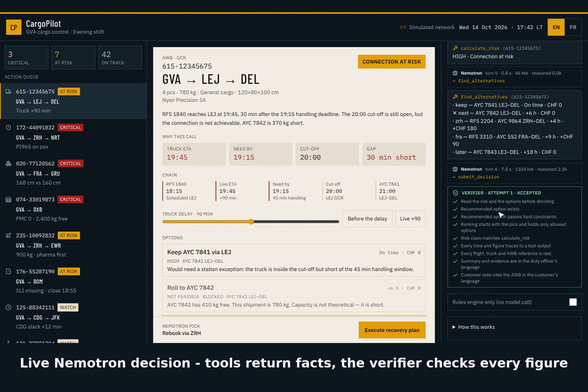This screenshot has width=588, height=392.
Task: Click the Truck ETA 19:45 card
Action: pyautogui.click(x=194, y=154)
